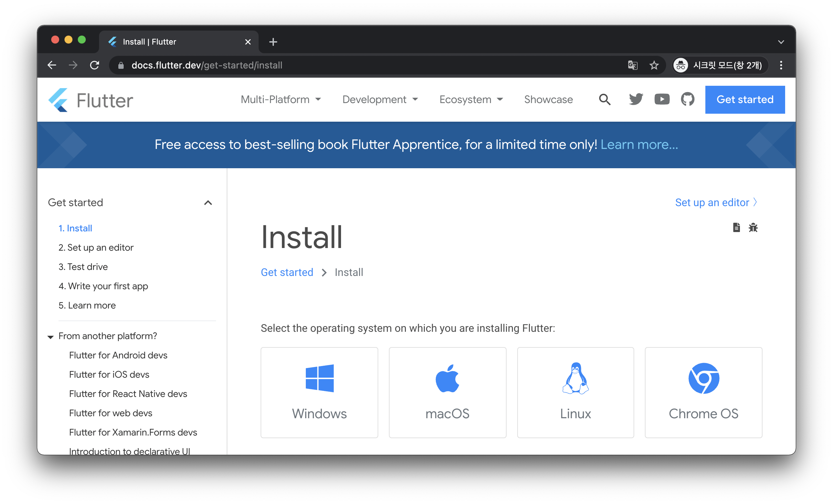Open Flutter for React Native devs page
Screen dimensions: 833x504
coord(128,394)
